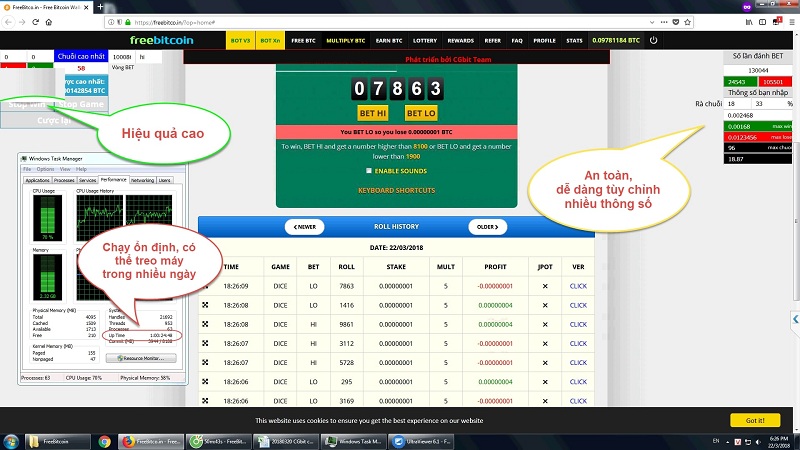Screen dimensions: 800x450
Task: Bookmark this page with the star icon
Action: (687, 22)
